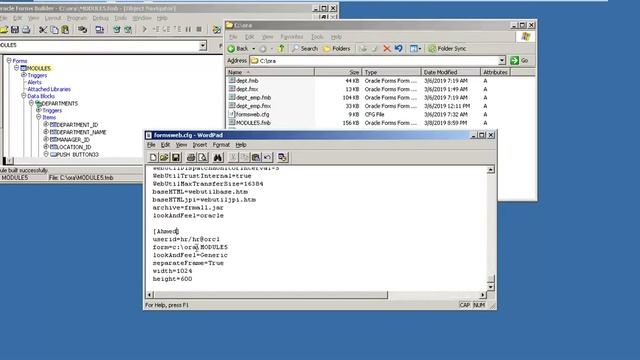Click the Copy icon in Forms Builder
Viewport: 640px width, 360px height.
(x=54, y=29)
